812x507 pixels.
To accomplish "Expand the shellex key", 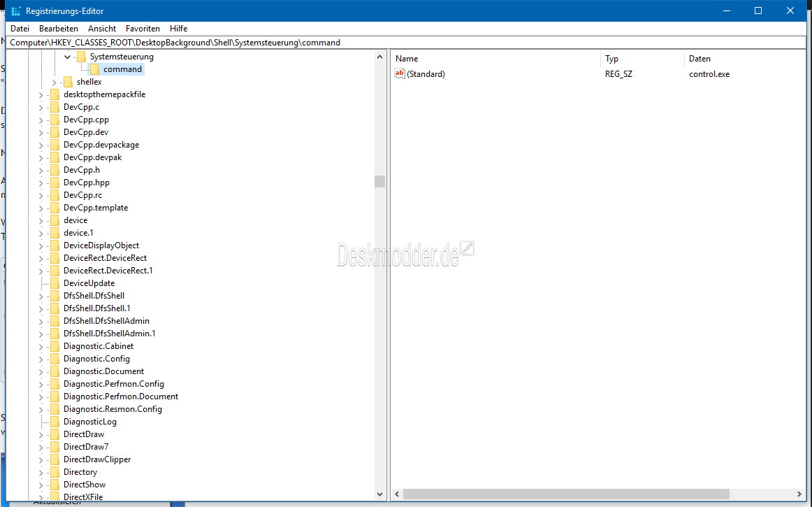I will (55, 82).
